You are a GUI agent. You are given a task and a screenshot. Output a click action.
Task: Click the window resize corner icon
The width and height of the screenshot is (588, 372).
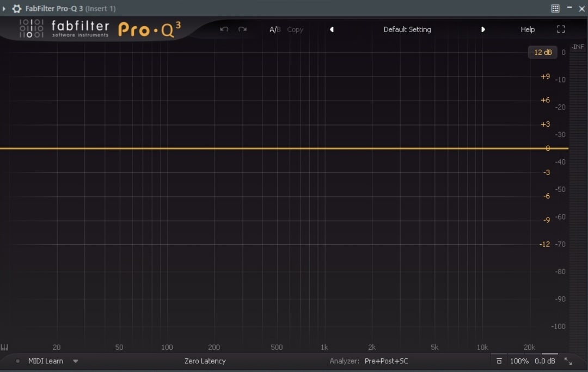click(x=568, y=361)
